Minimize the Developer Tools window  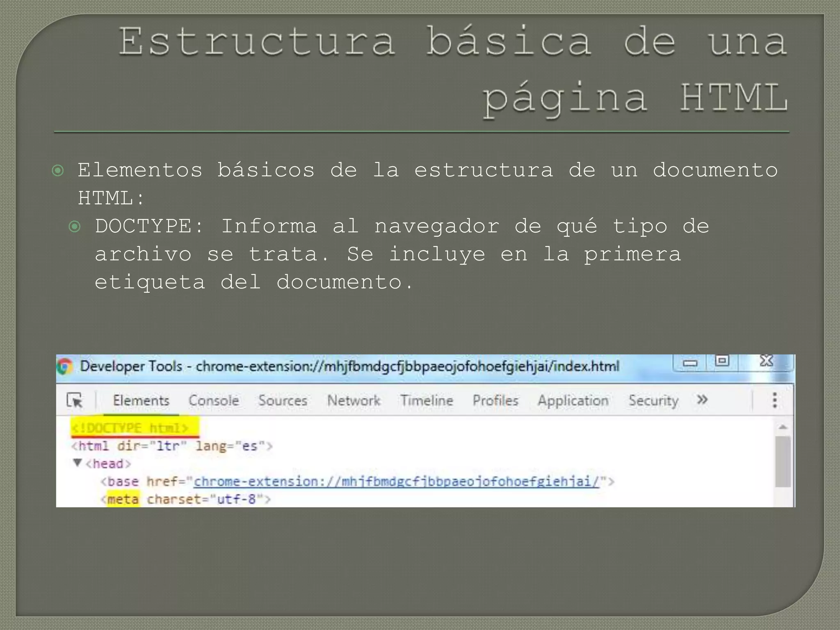coord(690,363)
